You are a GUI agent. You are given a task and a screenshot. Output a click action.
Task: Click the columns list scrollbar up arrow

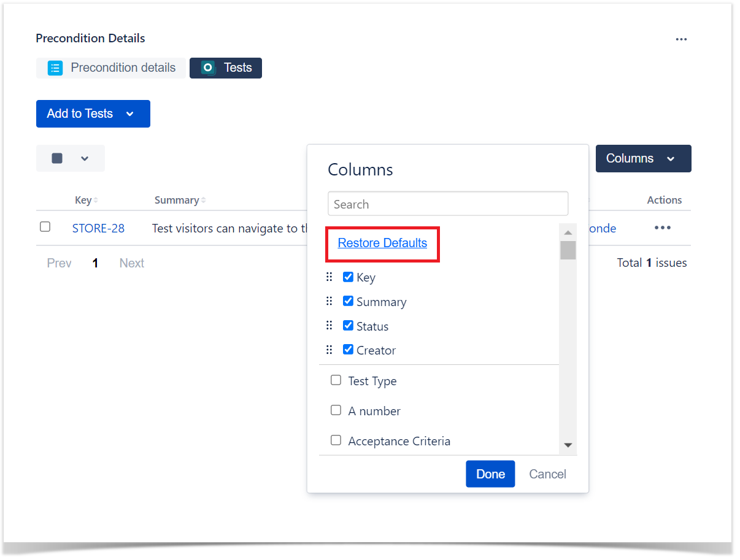tap(568, 232)
